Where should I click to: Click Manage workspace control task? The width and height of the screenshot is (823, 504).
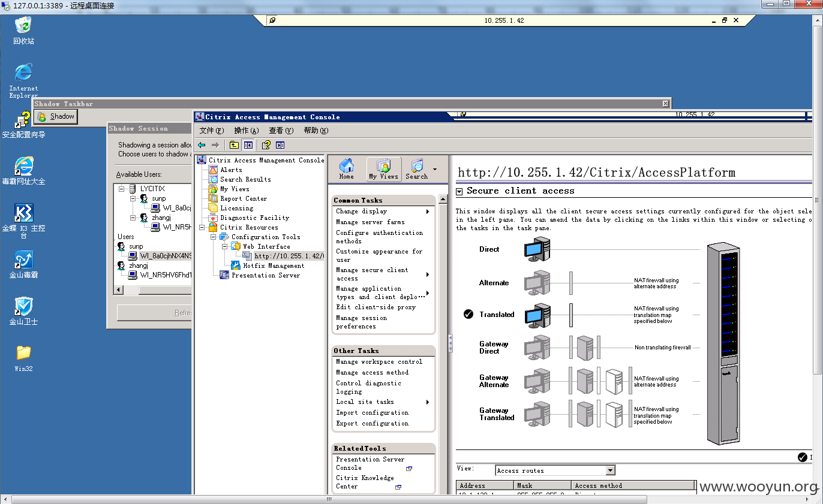point(379,362)
